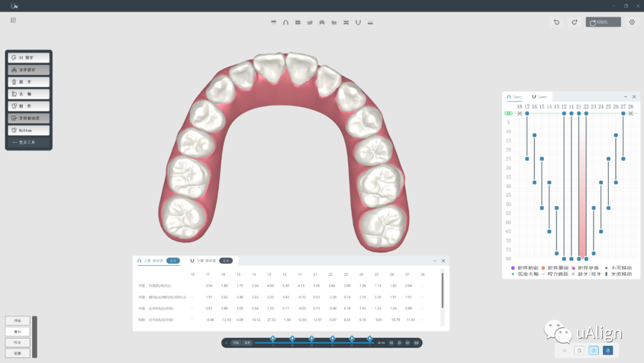Click the light blue clock icon at bottom right
Viewport: 644px width, 363px height.
click(593, 350)
